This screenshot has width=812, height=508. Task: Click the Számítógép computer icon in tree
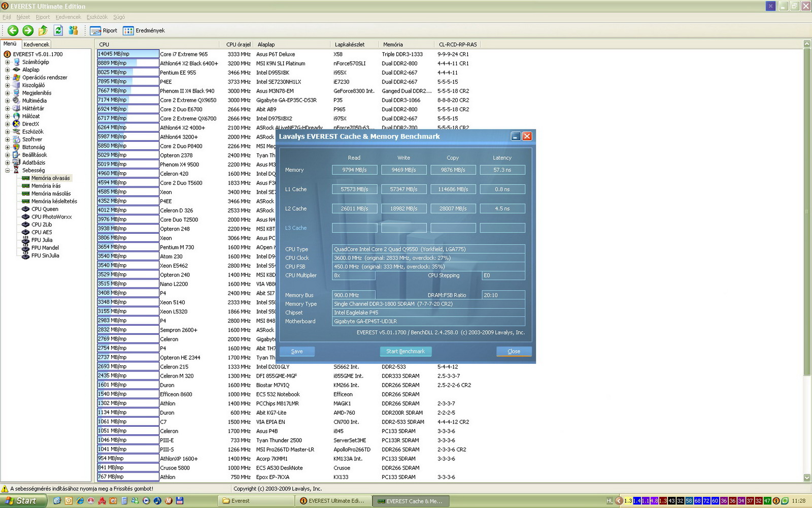16,62
